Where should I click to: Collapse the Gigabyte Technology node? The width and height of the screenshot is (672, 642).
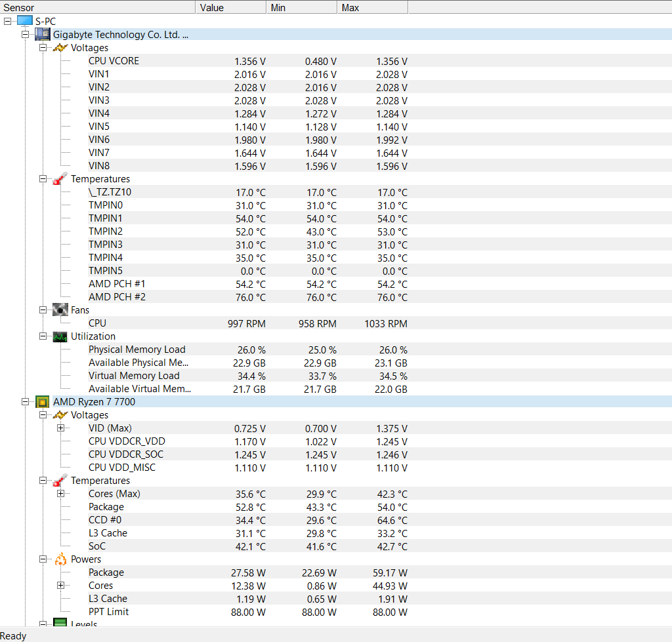pyautogui.click(x=24, y=33)
